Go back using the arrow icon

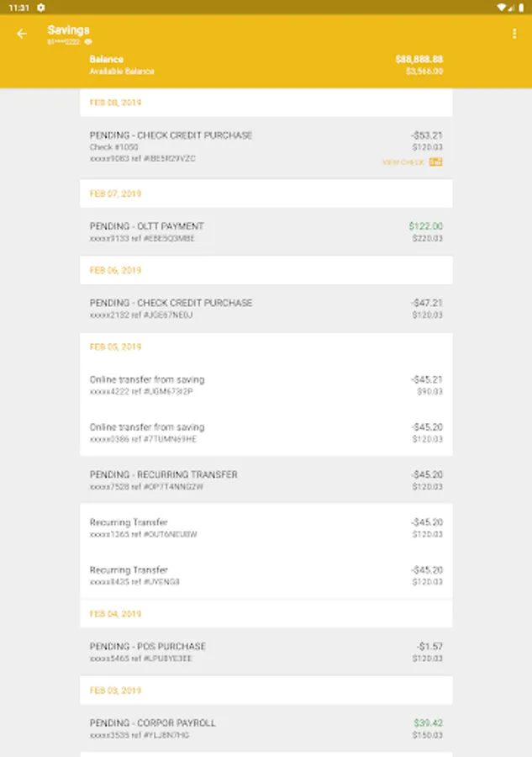point(22,34)
